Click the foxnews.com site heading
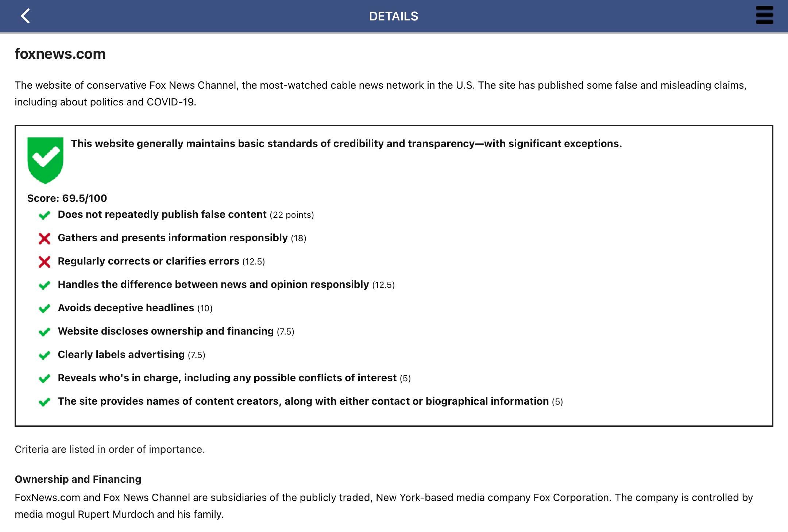The image size is (788, 532). tap(60, 54)
